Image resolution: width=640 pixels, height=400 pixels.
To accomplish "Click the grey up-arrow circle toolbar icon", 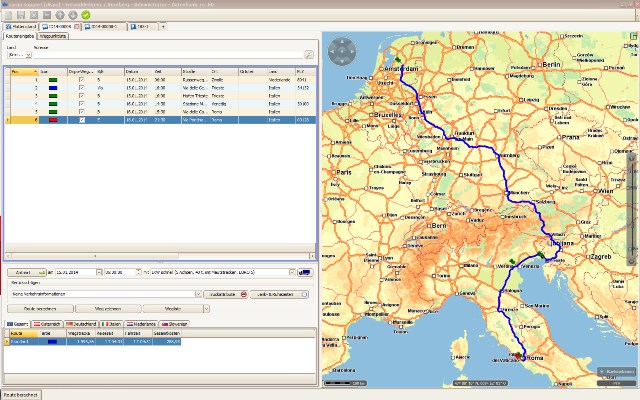I will [x=60, y=16].
